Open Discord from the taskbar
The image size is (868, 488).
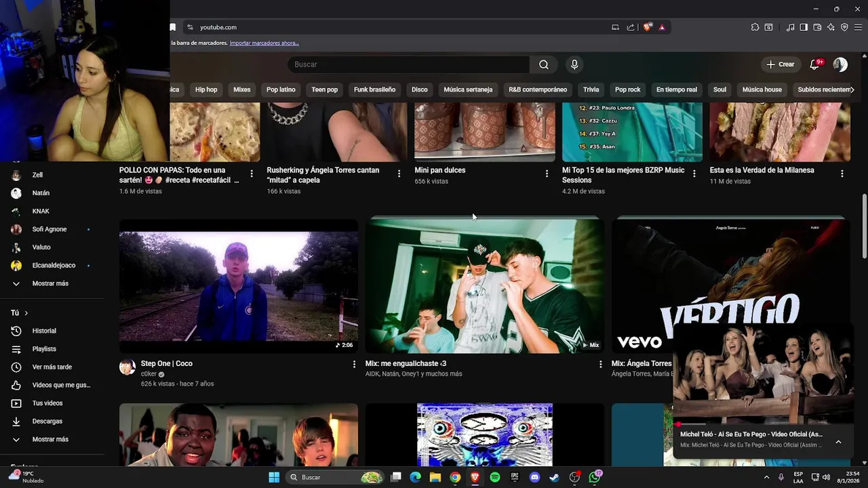[x=534, y=477]
